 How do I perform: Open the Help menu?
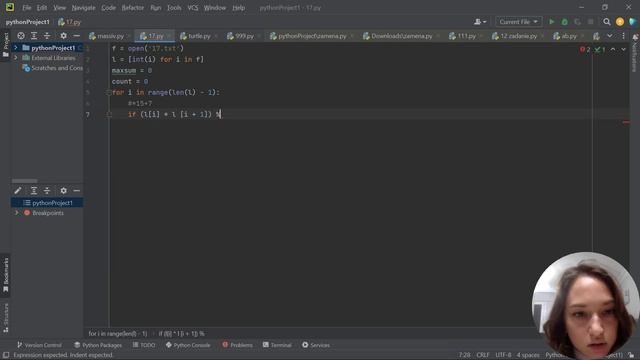(238, 8)
